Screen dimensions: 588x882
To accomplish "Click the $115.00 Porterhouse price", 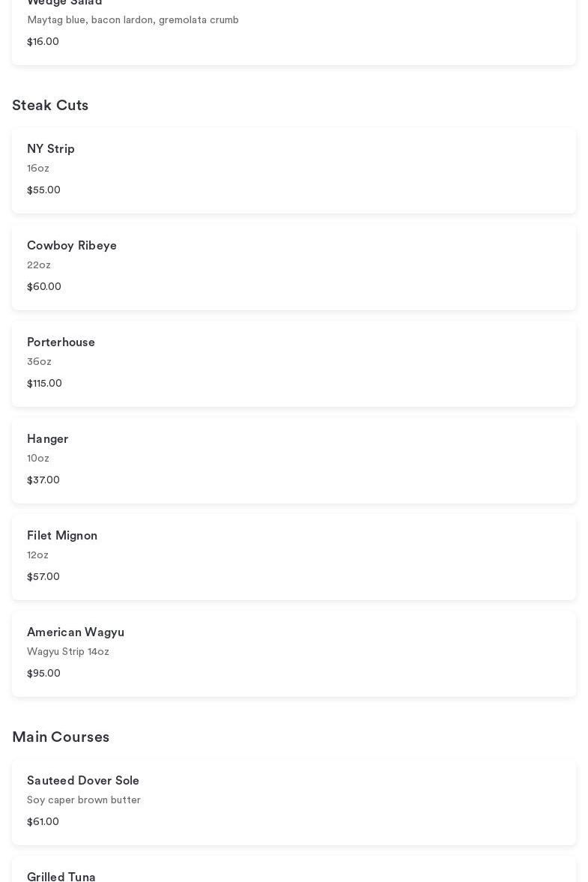I will (44, 384).
